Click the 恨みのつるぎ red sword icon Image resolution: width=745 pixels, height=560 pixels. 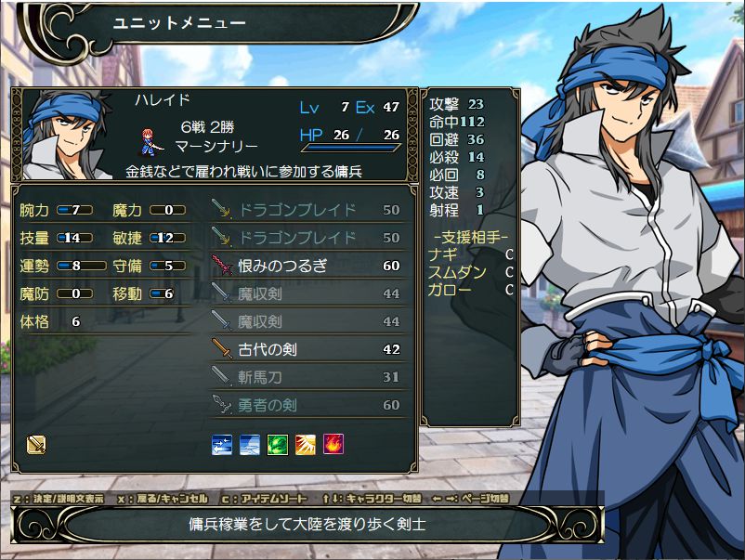[221, 266]
